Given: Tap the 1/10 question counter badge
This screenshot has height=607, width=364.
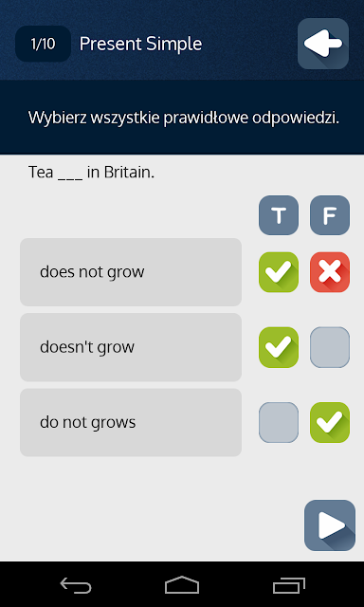Looking at the screenshot, I should click(43, 44).
